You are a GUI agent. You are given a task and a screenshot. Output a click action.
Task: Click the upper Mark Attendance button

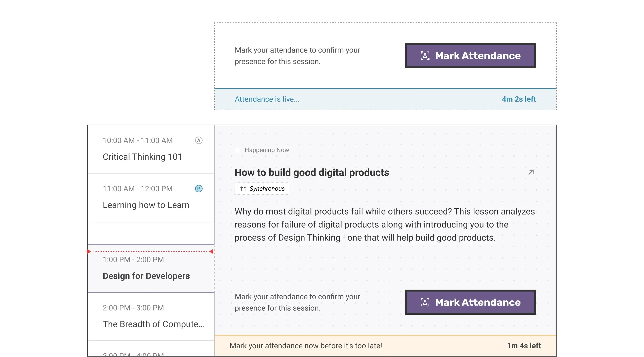[x=470, y=55]
